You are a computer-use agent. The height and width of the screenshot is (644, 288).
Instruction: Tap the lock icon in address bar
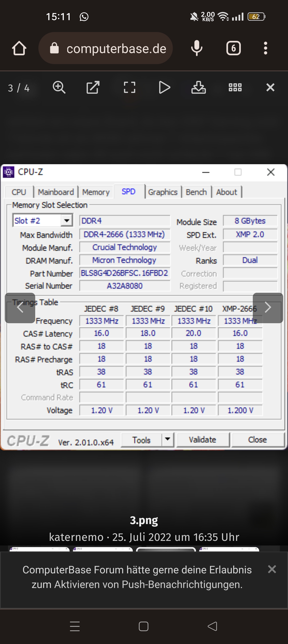54,48
